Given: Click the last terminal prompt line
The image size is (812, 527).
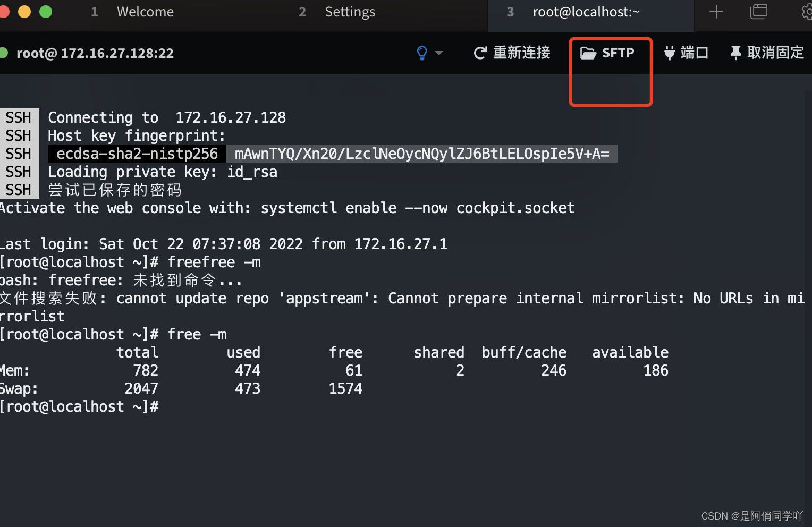Looking at the screenshot, I should [79, 406].
